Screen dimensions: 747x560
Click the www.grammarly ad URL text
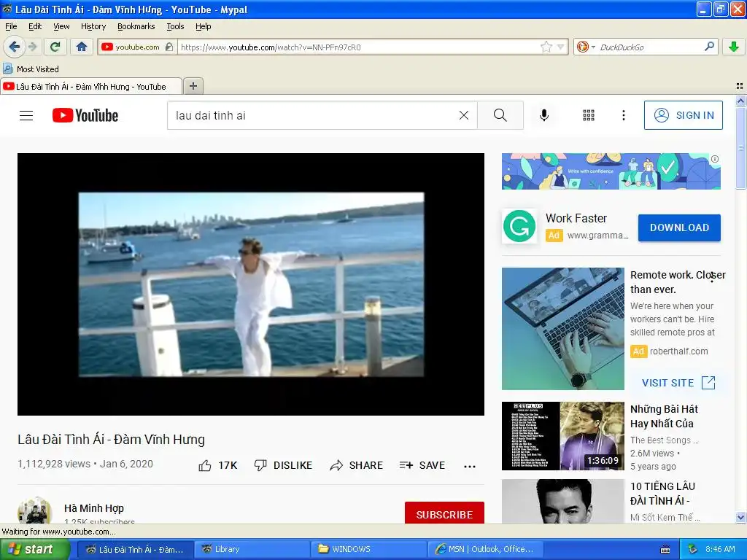tap(598, 236)
